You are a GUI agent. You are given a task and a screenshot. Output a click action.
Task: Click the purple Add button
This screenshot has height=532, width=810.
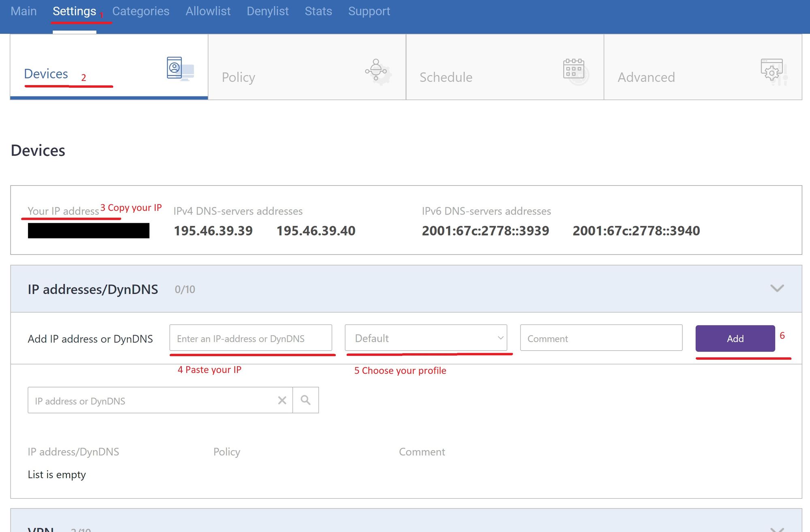735,338
